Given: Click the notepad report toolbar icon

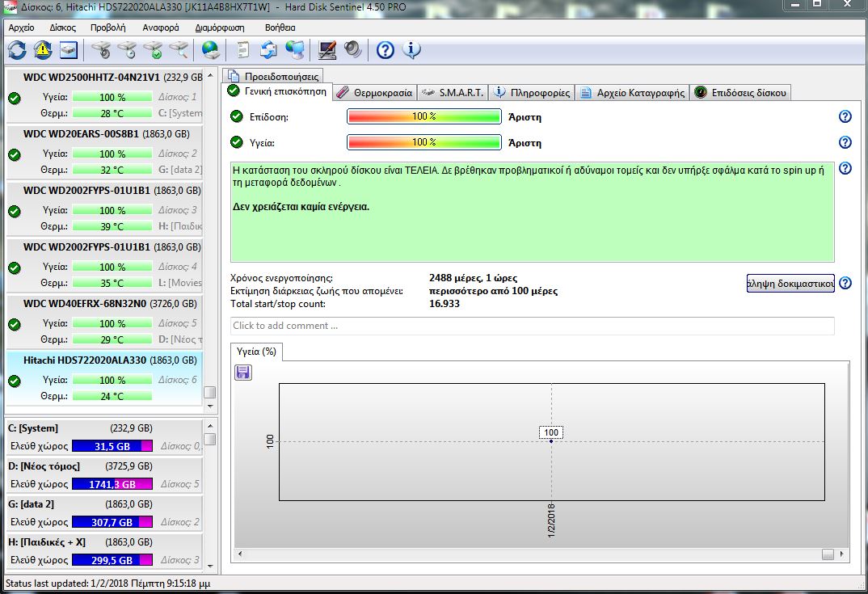Looking at the screenshot, I should (x=242, y=50).
